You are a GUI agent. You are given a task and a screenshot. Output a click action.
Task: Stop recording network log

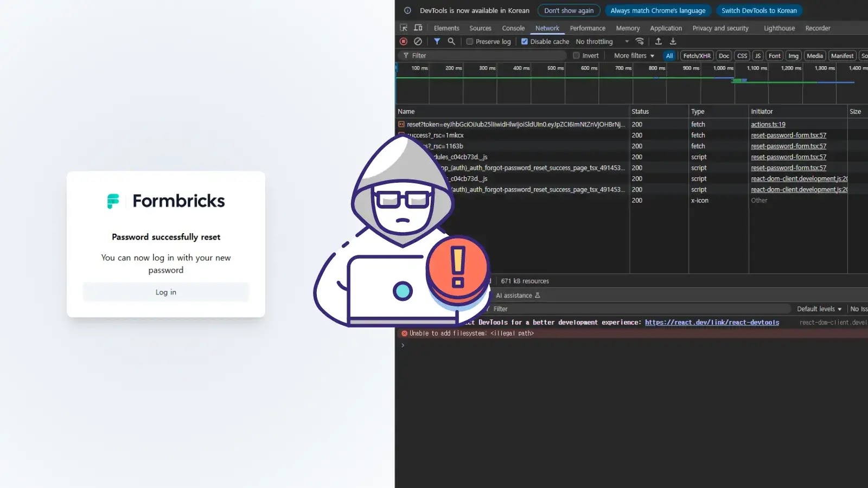pyautogui.click(x=403, y=41)
